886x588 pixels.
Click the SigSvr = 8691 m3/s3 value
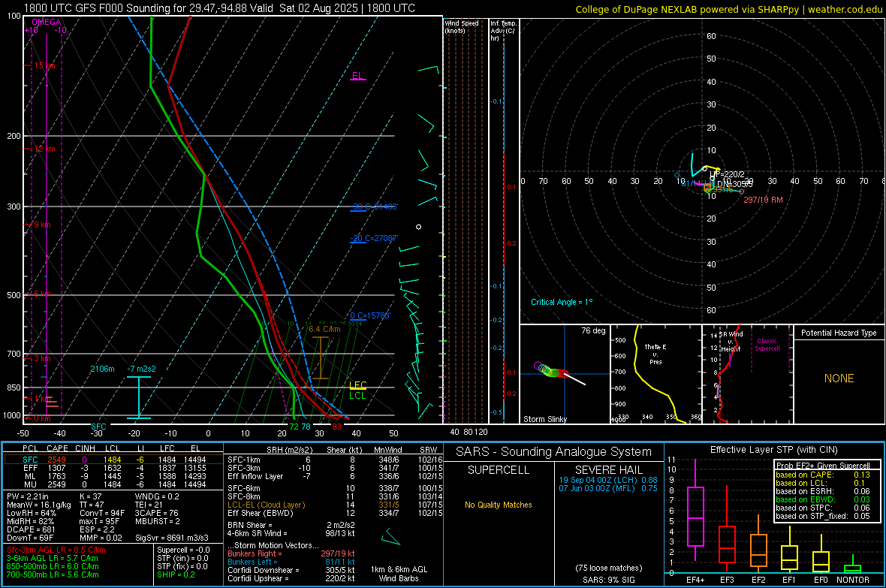pos(172,538)
